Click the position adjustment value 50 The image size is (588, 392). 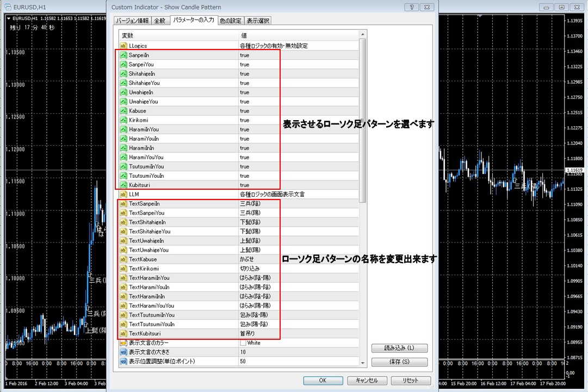tap(243, 361)
